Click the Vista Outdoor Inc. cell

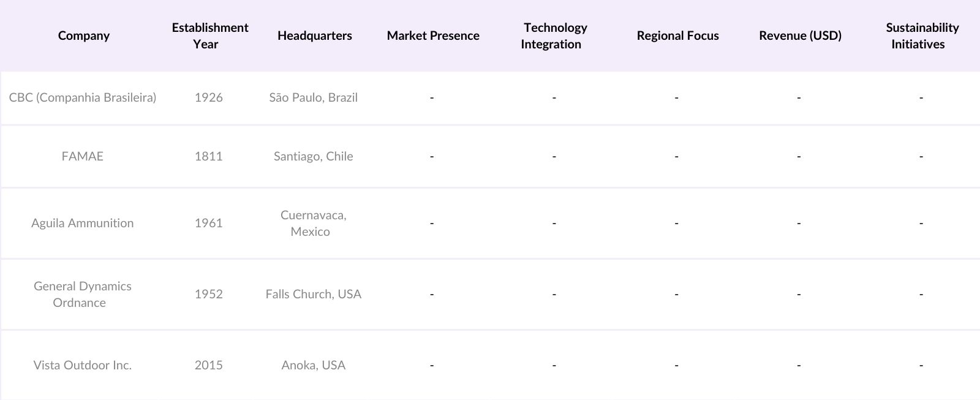[83, 365]
